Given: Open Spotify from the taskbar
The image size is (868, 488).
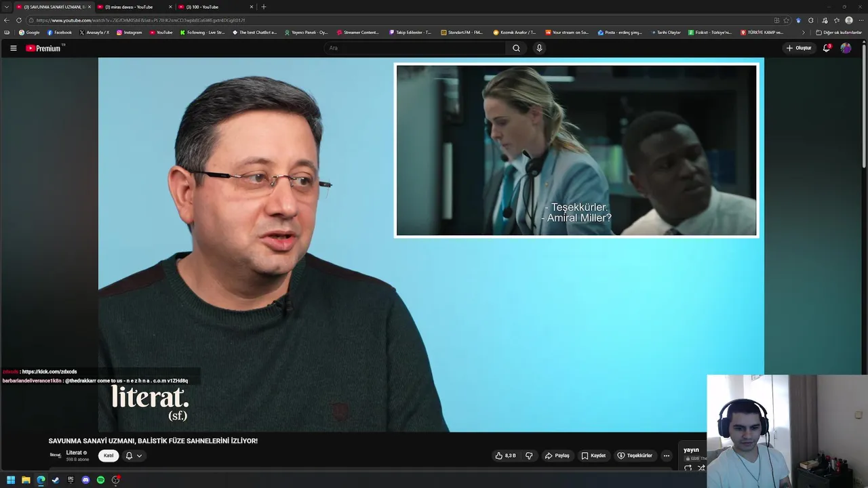Looking at the screenshot, I should pos(100,480).
